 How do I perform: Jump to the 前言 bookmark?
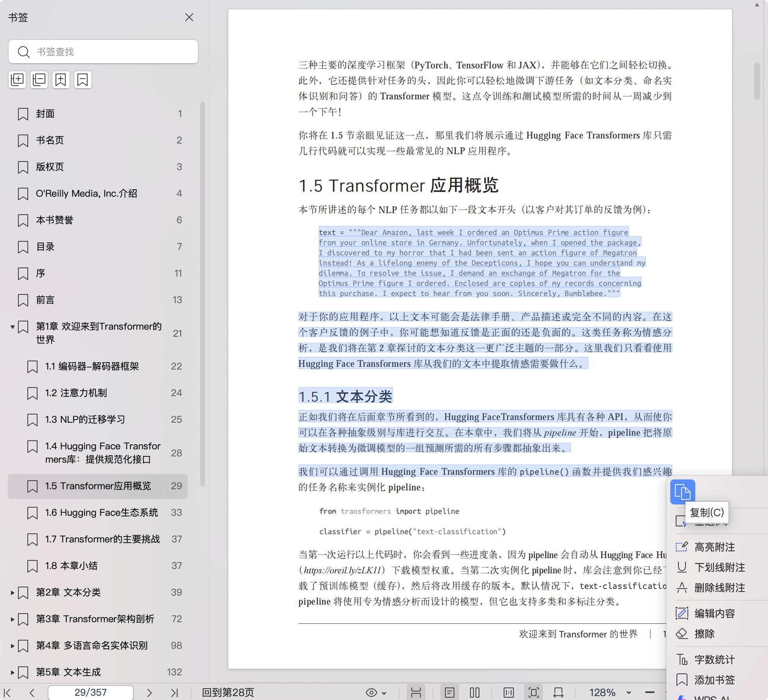(98, 300)
